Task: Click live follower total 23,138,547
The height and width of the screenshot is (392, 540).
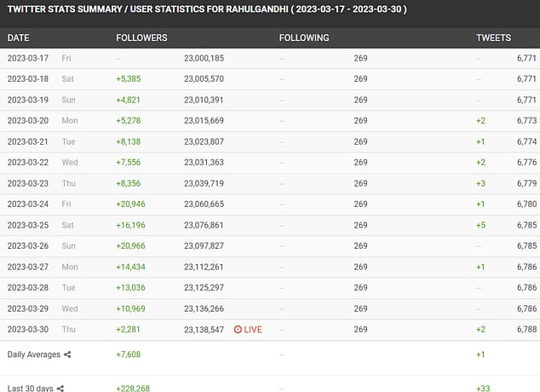Action: 204,330
